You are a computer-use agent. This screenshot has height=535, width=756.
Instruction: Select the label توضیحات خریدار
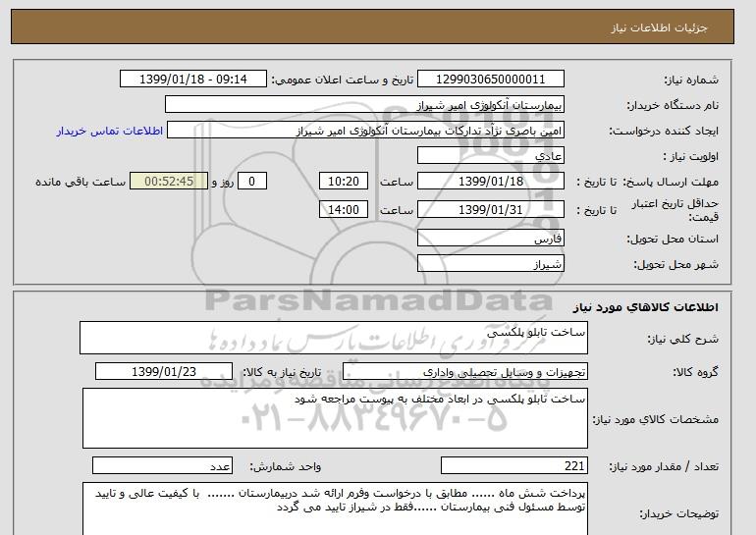[679, 513]
